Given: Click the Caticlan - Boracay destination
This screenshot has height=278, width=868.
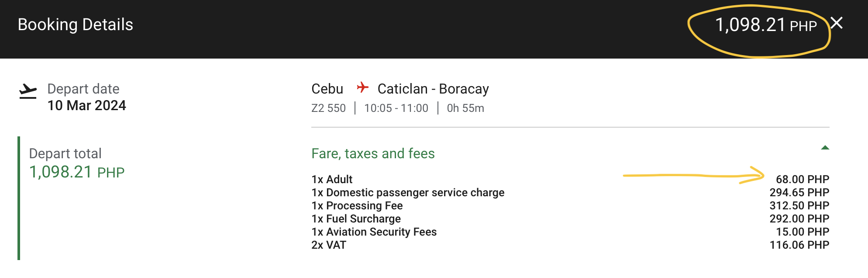Looking at the screenshot, I should (433, 89).
